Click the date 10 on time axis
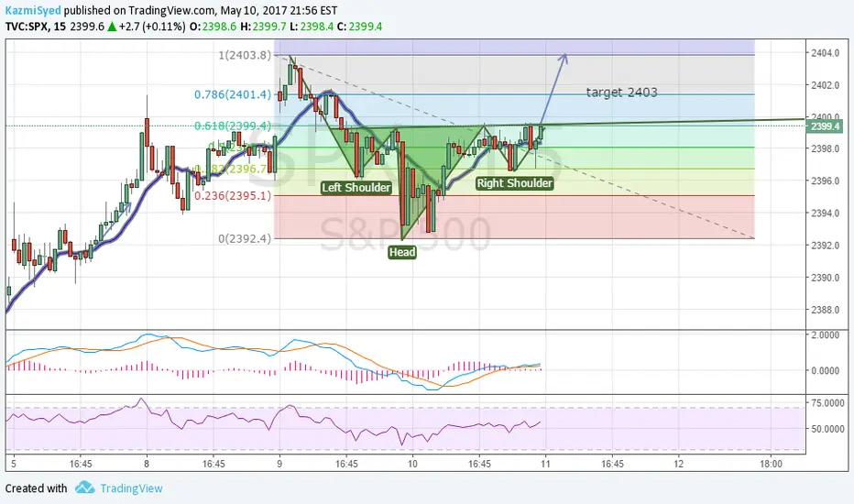Image resolution: width=854 pixels, height=504 pixels. [x=412, y=464]
